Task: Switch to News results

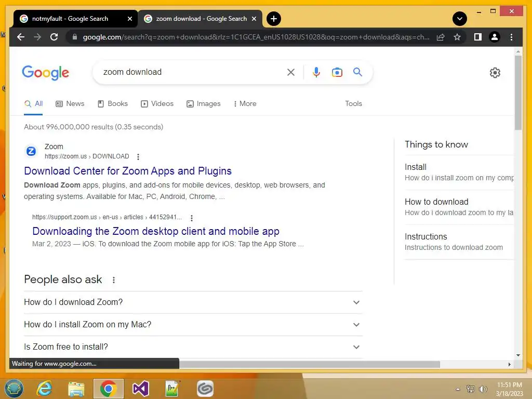Action: pyautogui.click(x=70, y=104)
